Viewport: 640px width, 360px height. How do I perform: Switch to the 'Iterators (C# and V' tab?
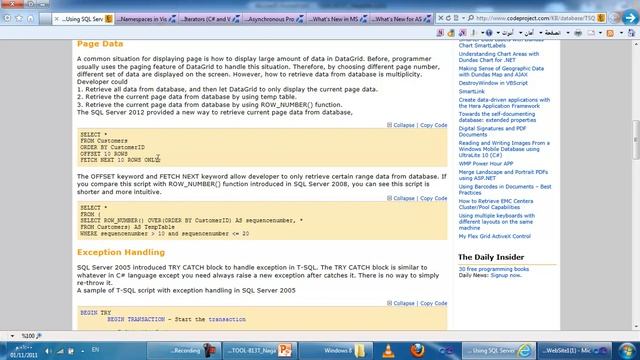[210, 19]
